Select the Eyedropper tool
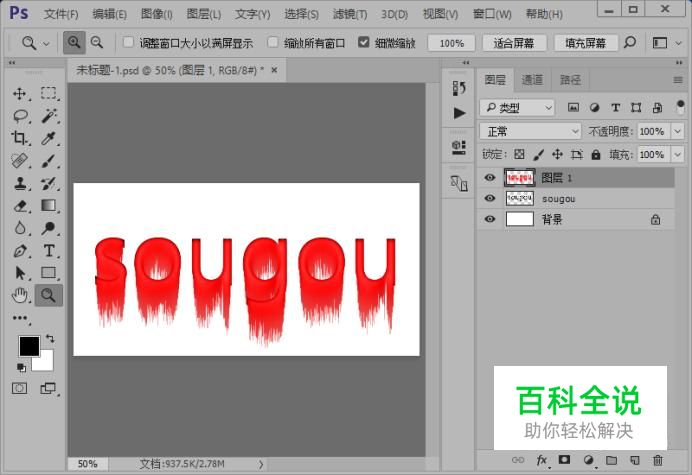The height and width of the screenshot is (475, 692). point(48,138)
